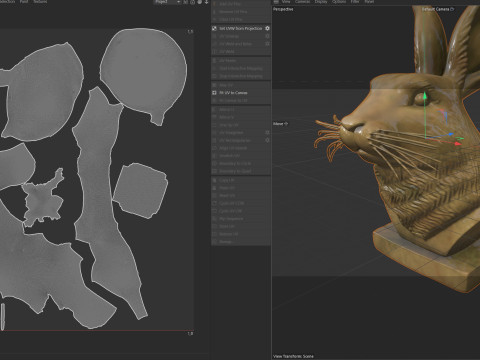
Task: Open the Default Camera selector
Action: tap(438, 9)
